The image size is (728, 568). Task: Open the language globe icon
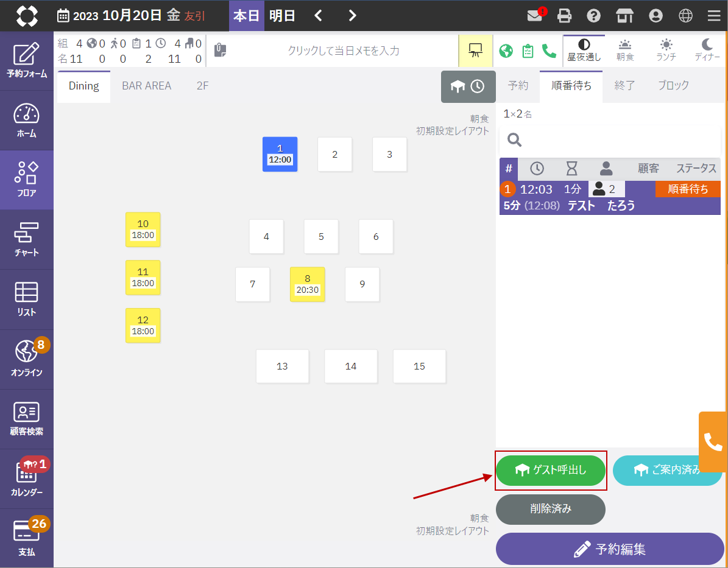pos(686,16)
